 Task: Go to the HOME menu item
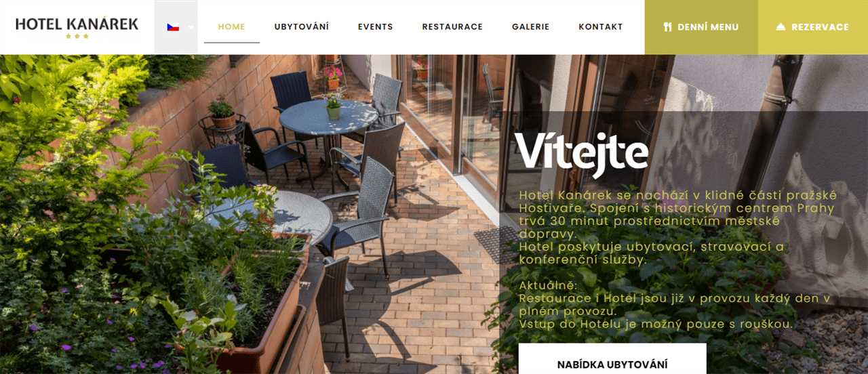click(231, 27)
